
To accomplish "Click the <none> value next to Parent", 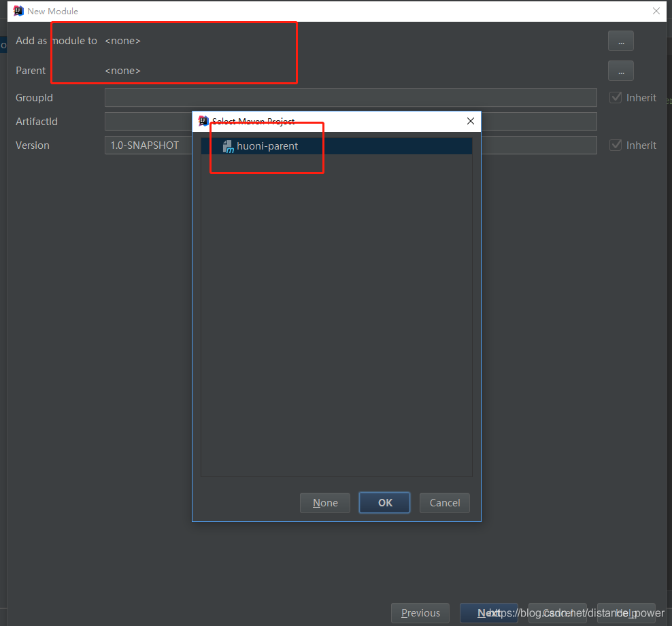I will point(122,71).
